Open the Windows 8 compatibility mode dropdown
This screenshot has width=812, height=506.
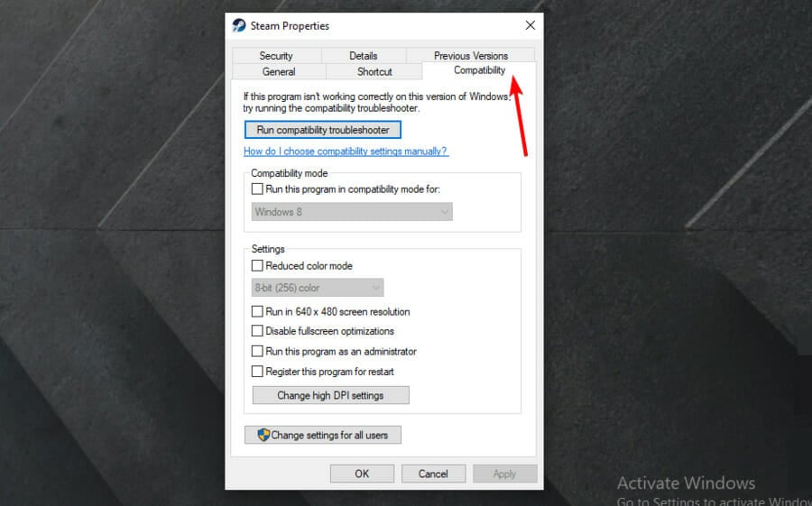tap(352, 212)
